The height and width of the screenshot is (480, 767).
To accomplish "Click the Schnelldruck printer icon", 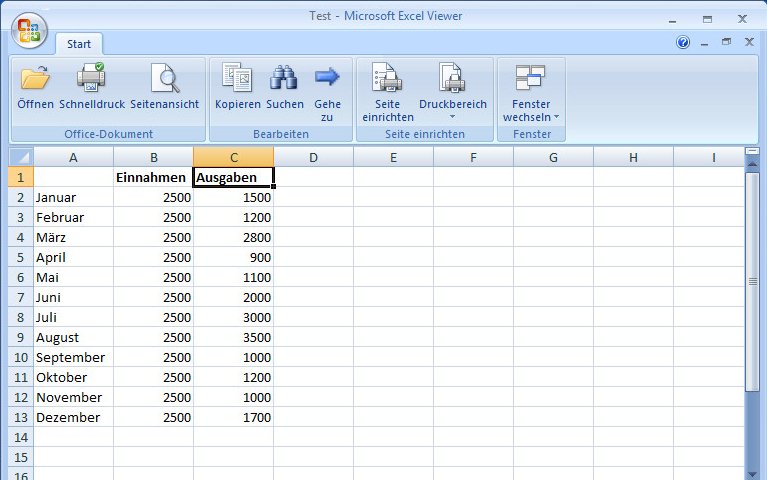I will pyautogui.click(x=91, y=78).
